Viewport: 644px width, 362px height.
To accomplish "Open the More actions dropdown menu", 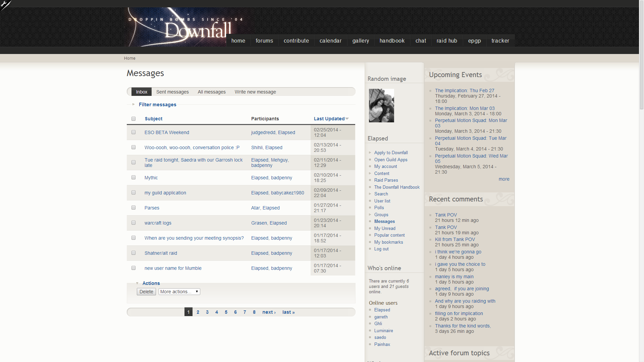I will [x=179, y=291].
